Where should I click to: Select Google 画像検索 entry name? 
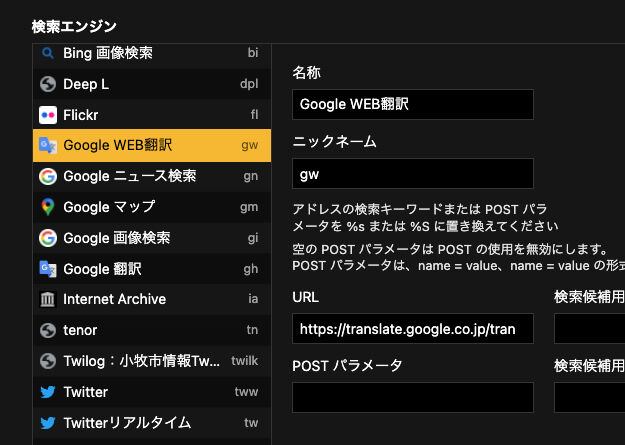click(x=116, y=238)
